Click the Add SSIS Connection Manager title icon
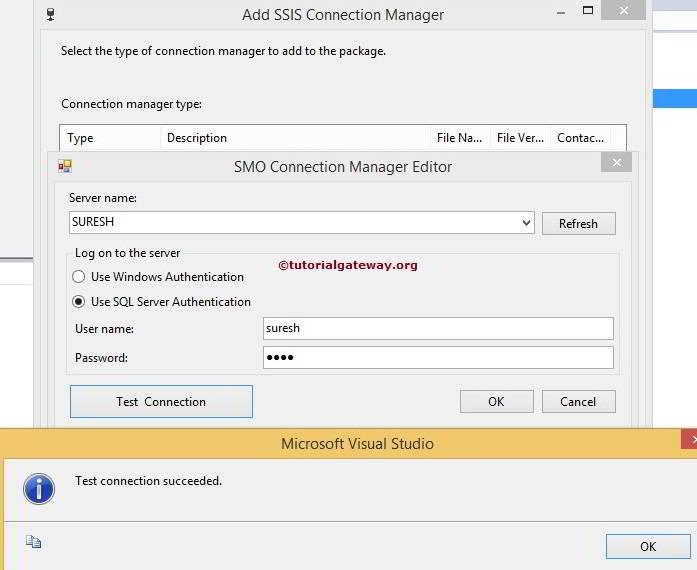Image resolution: width=697 pixels, height=570 pixels. (51, 14)
